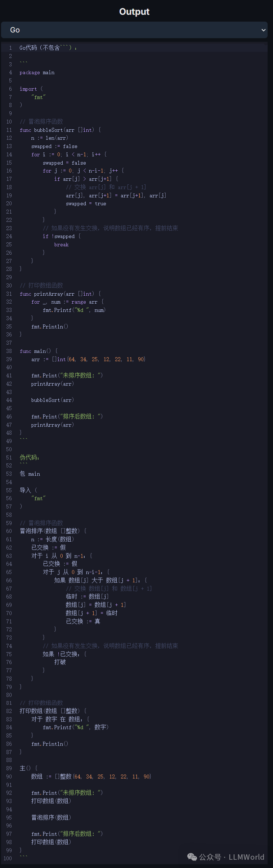Click 'fmt.Println()' on line 35
Image resolution: width=273 pixels, height=868 pixels.
(x=50, y=327)
